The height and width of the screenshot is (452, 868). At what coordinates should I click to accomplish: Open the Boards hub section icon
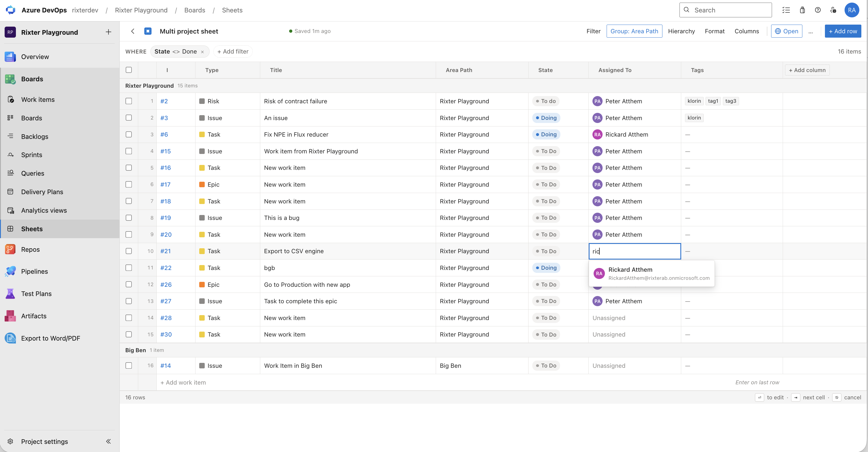tap(10, 79)
